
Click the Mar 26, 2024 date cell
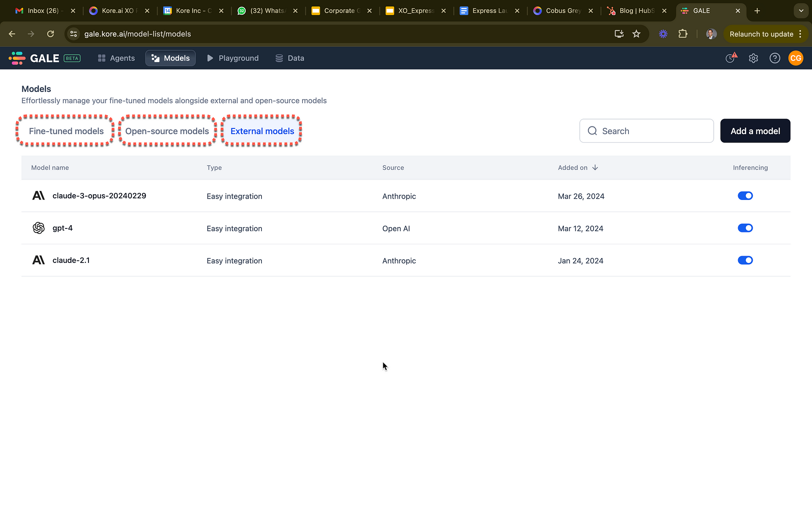[581, 196]
